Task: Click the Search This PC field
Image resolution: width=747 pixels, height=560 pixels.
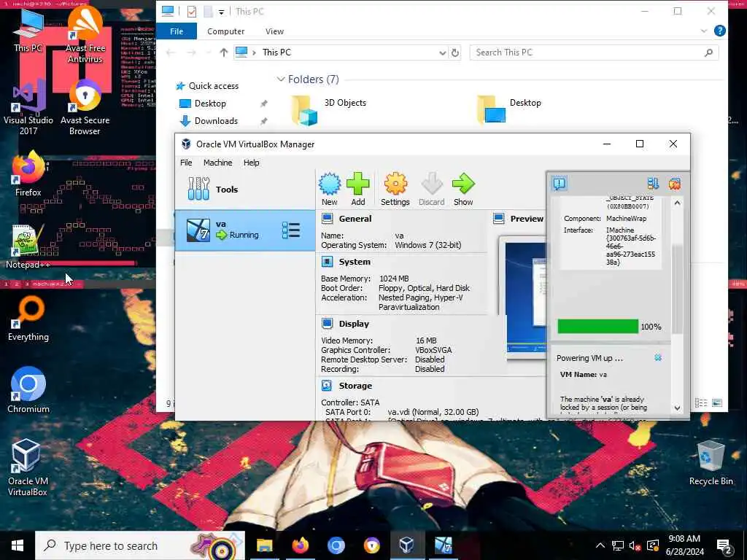Action: (x=594, y=52)
